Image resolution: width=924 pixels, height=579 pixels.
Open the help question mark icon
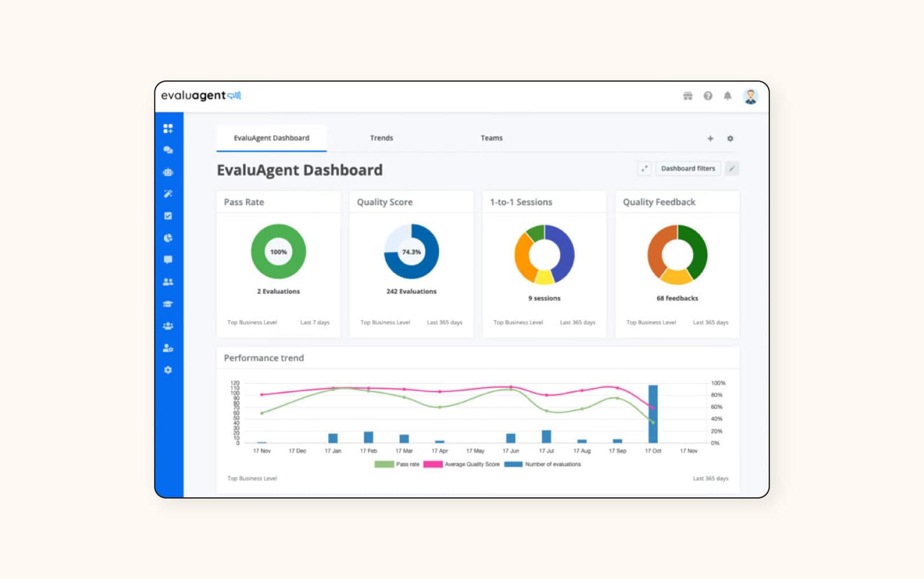point(708,96)
